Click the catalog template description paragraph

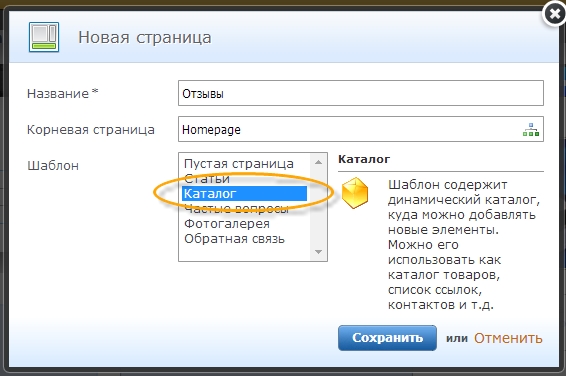coord(464,245)
